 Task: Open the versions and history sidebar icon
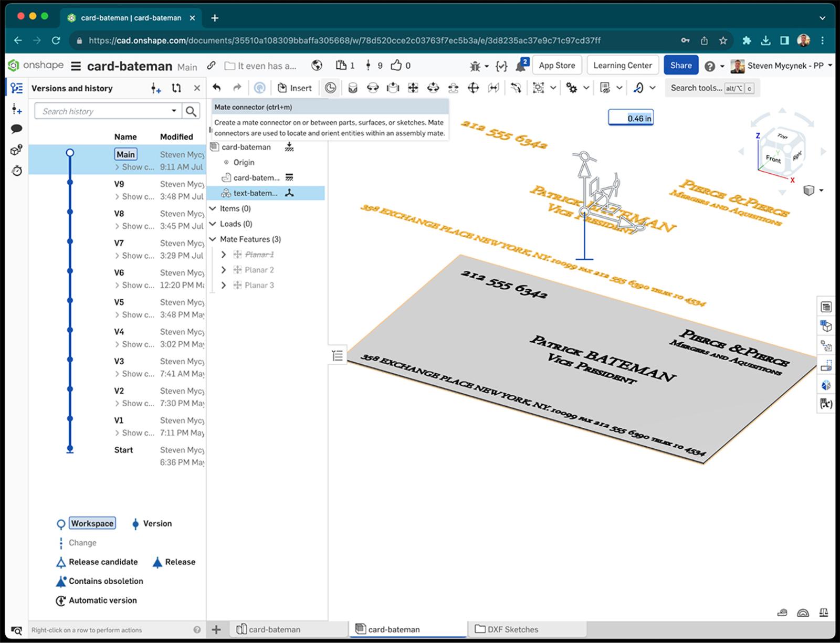pos(16,88)
